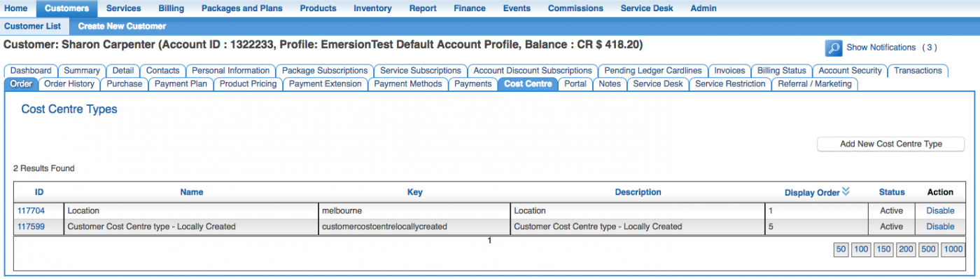980x279 pixels.
Task: Disable the Locally Created cost centre type
Action: (x=940, y=226)
